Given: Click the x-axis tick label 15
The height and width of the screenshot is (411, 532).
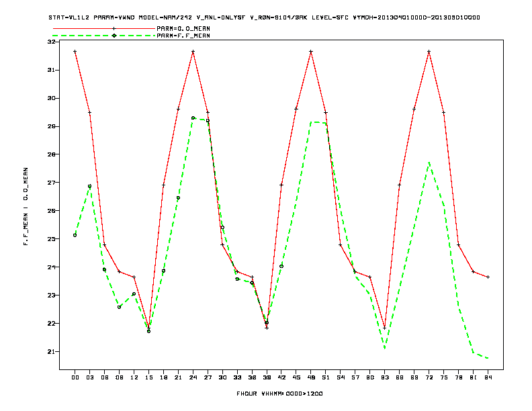Looking at the screenshot, I should (149, 377).
